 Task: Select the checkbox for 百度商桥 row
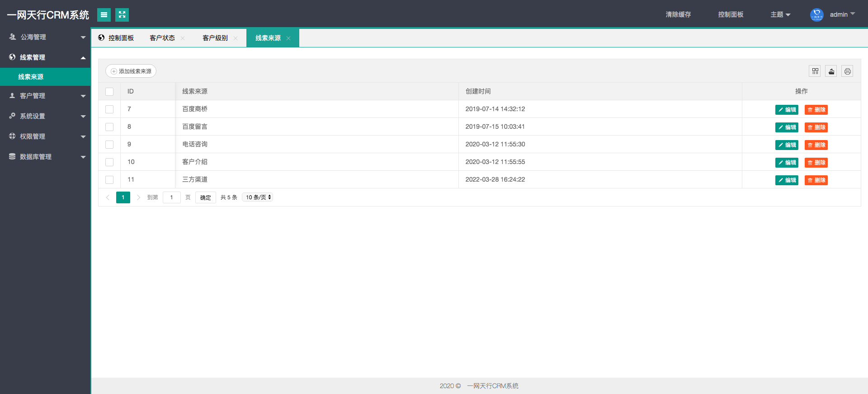(x=109, y=109)
